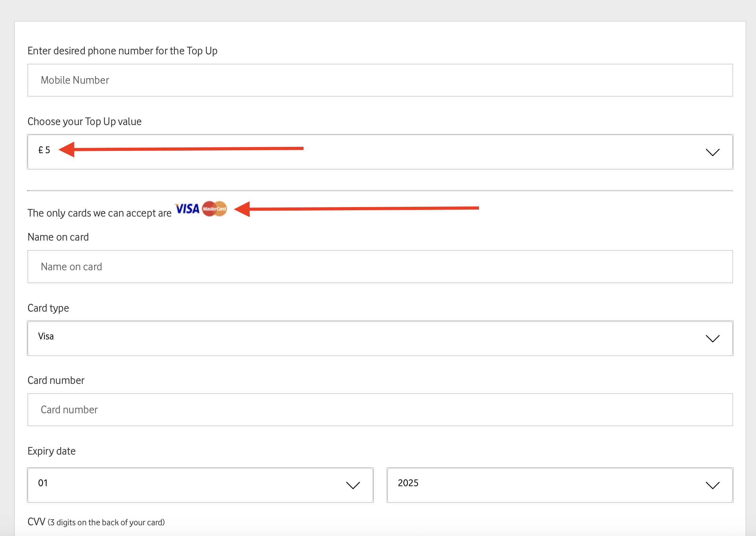Click the Top Up value chevron arrow
Image resolution: width=756 pixels, height=536 pixels.
pos(712,152)
